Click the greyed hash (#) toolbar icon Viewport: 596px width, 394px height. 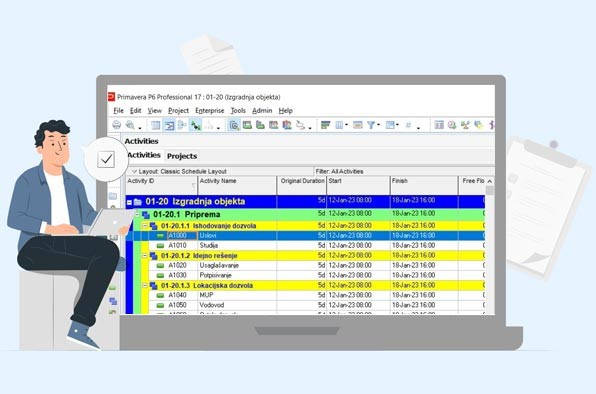pos(408,125)
